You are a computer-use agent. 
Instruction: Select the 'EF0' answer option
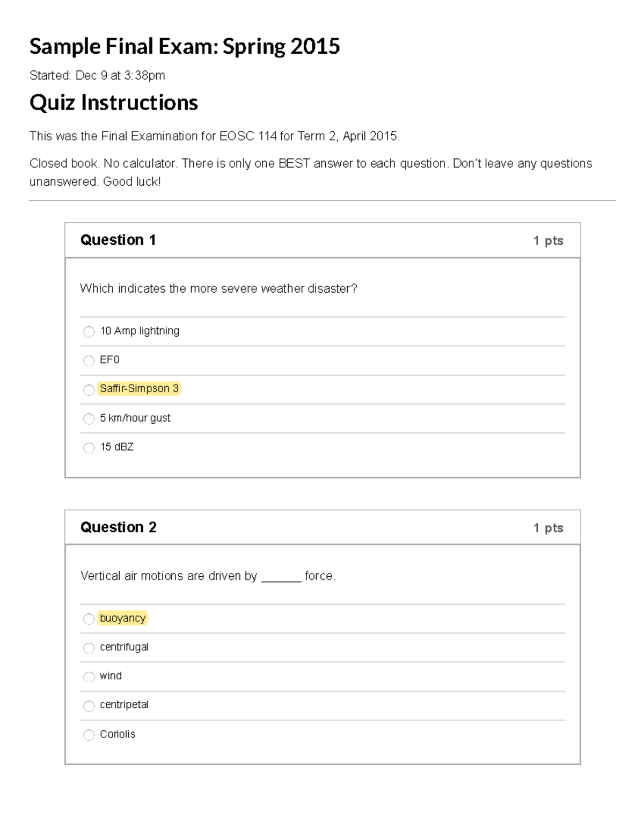89,361
